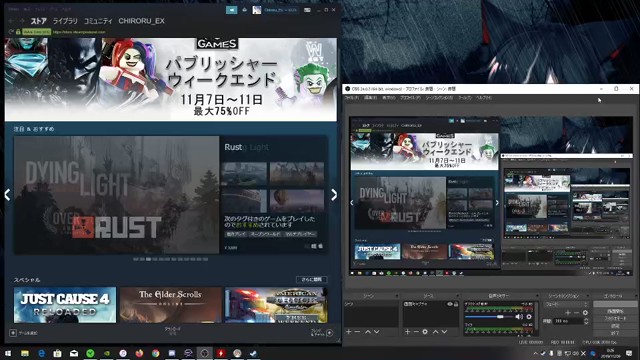Open the Just Cause 4 Reloaded special thumbnail
The image size is (640, 360).
click(65, 305)
